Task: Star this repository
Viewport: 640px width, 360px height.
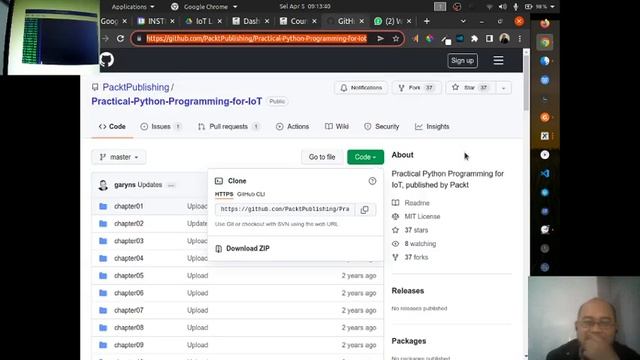Action: point(471,88)
